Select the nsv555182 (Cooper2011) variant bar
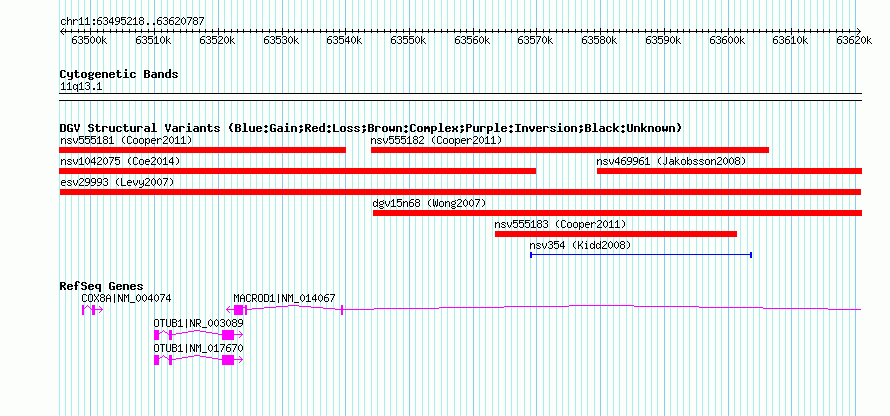This screenshot has height=416, width=890. (x=570, y=150)
